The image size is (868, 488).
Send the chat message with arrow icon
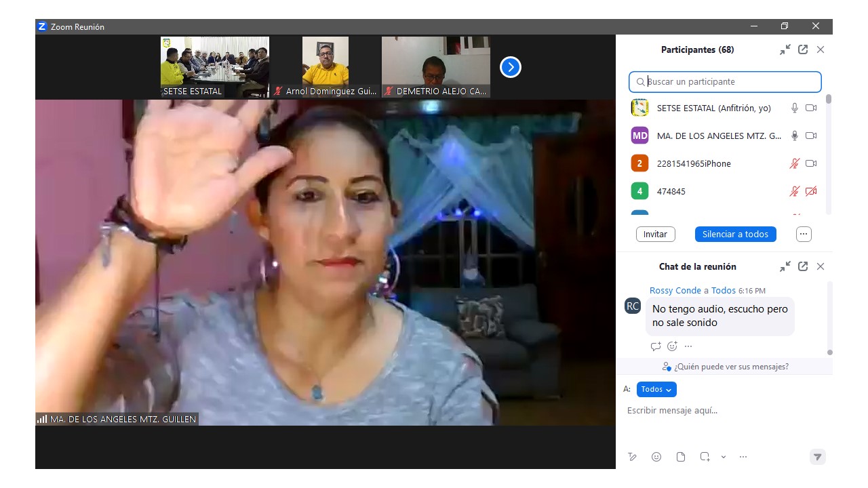pos(818,457)
